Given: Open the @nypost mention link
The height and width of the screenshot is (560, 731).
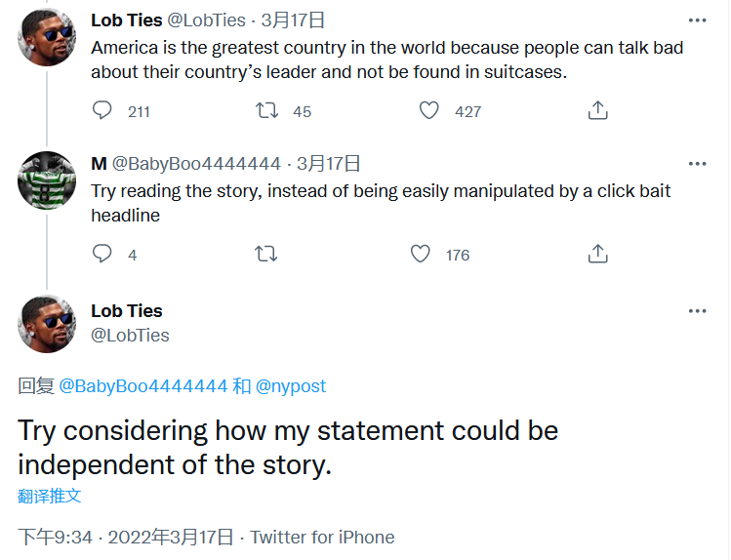Looking at the screenshot, I should (291, 386).
